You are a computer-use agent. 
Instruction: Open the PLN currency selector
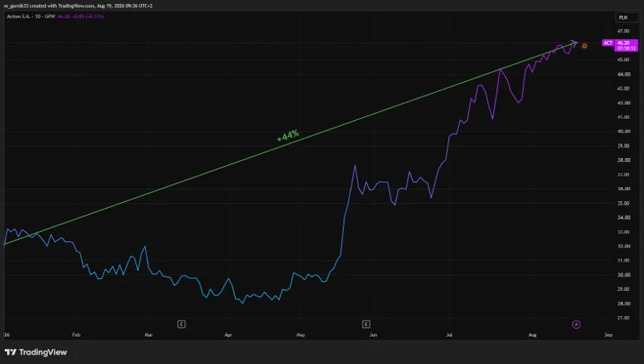(x=626, y=17)
